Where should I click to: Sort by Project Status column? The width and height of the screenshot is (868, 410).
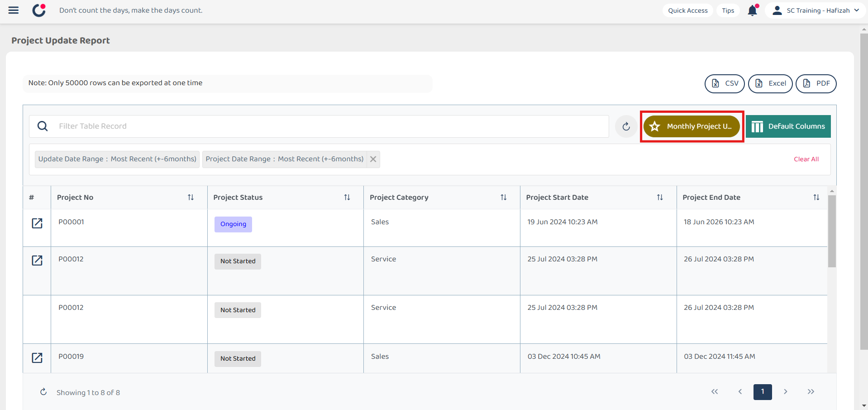tap(347, 198)
